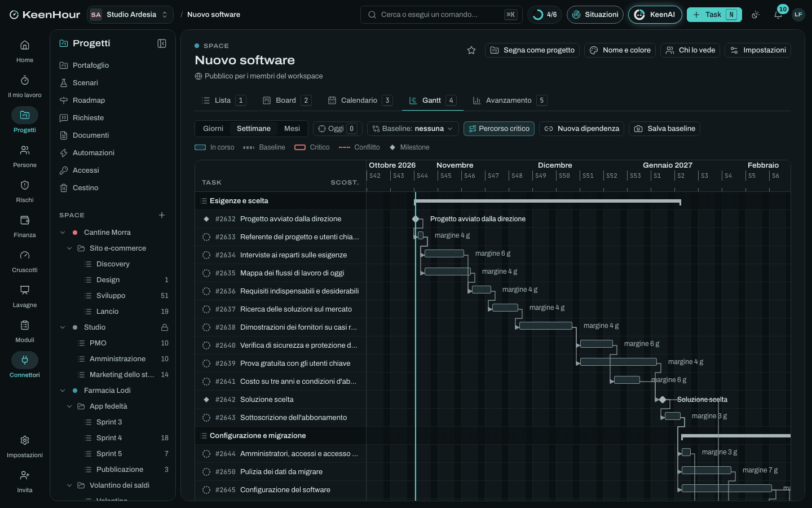Open the Avanzamento tab
The width and height of the screenshot is (812, 508).
[x=510, y=100]
